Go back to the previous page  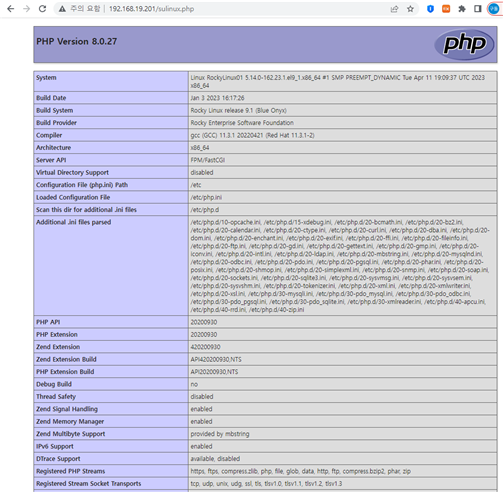click(x=11, y=9)
